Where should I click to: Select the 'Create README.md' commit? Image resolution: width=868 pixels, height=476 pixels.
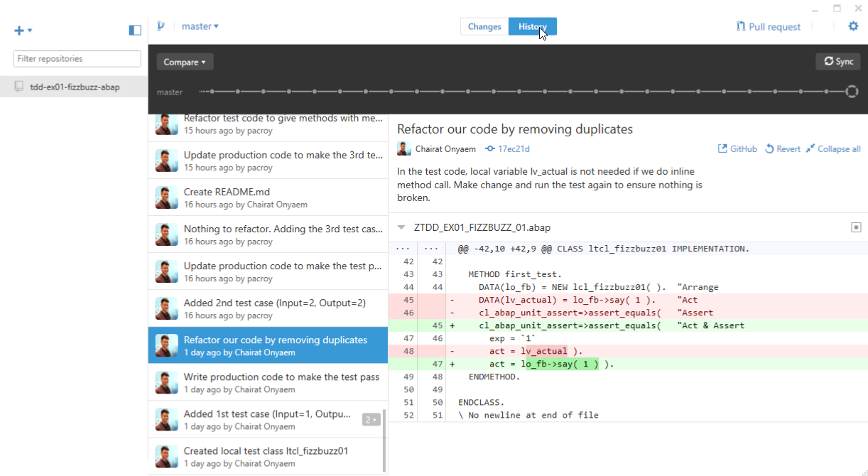pos(268,198)
